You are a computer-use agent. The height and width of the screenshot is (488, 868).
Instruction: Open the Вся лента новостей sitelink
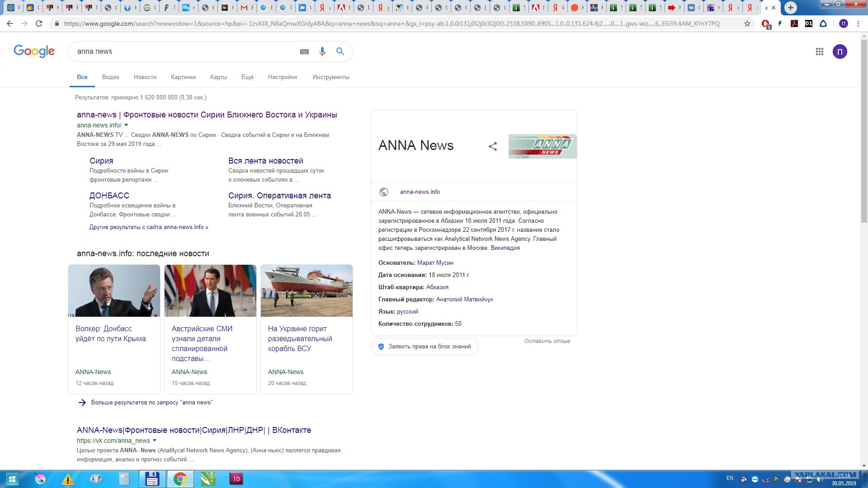click(x=266, y=161)
